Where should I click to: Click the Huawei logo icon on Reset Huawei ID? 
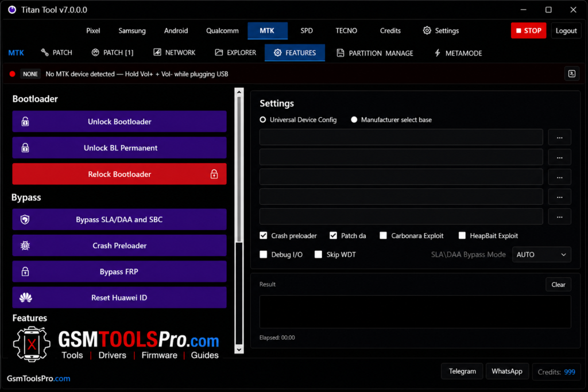(25, 297)
